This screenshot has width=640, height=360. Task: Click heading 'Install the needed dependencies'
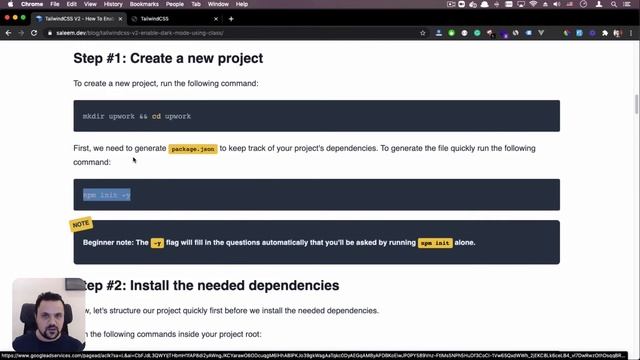[x=234, y=285]
